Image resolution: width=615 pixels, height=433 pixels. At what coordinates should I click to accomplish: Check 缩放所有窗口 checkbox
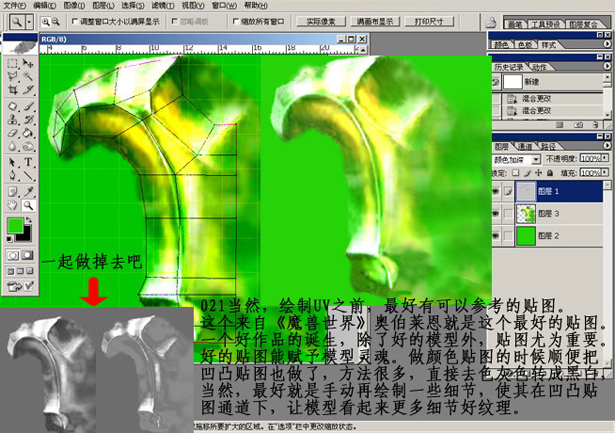tap(236, 22)
